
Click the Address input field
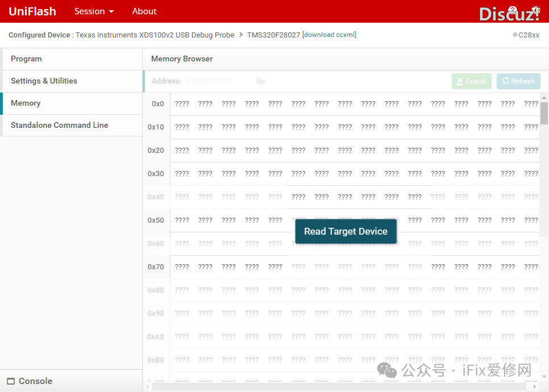pyautogui.click(x=216, y=81)
